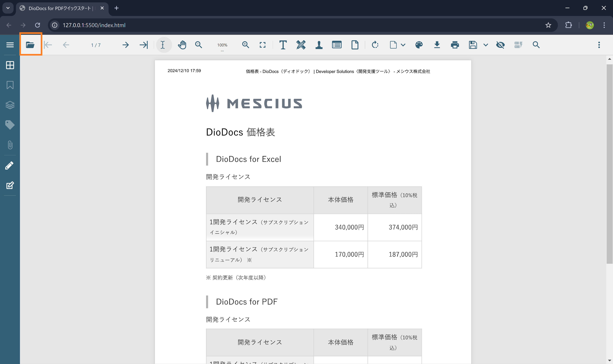Reload the browser page

coord(38,25)
